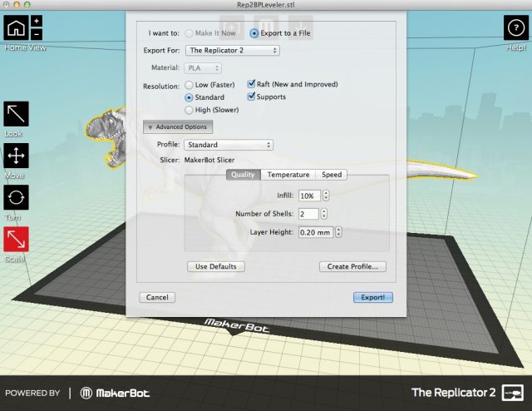Click the Export! button
This screenshot has height=411, width=532.
373,298
